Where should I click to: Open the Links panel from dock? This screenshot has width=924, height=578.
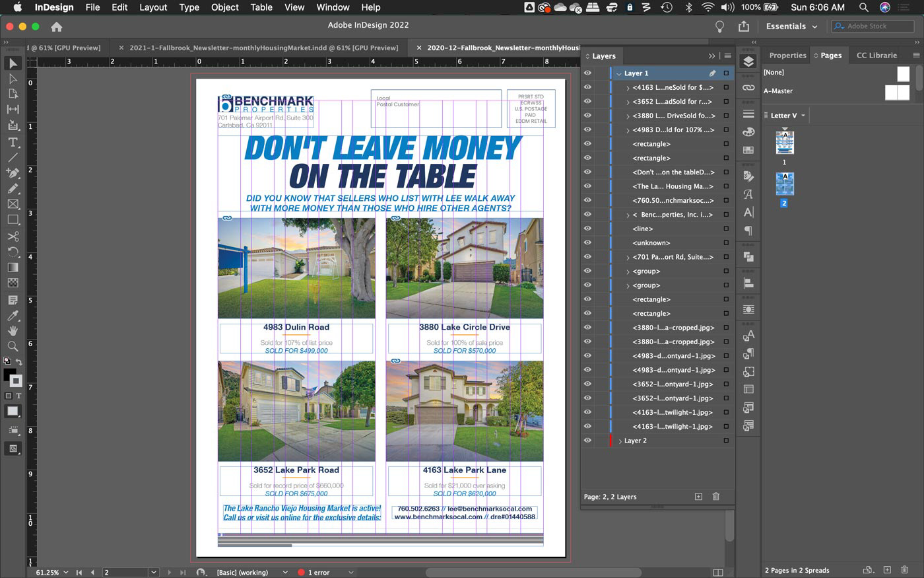748,87
